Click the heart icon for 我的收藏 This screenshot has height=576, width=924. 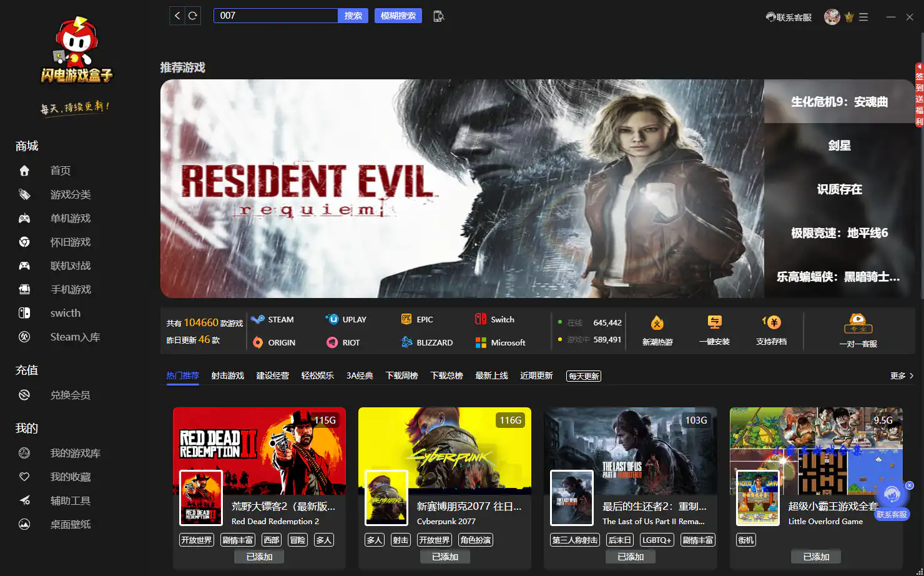[24, 477]
